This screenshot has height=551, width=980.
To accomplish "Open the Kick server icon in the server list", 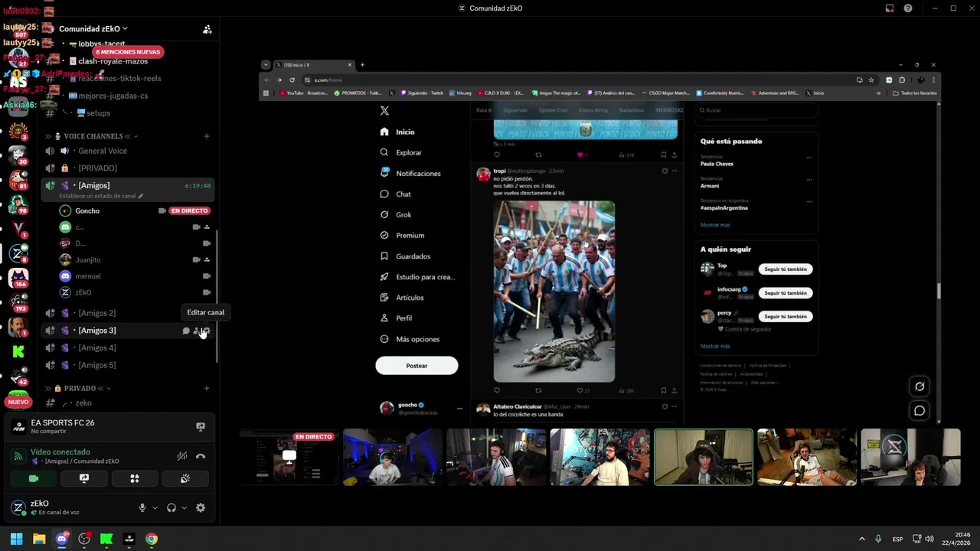I will point(18,351).
